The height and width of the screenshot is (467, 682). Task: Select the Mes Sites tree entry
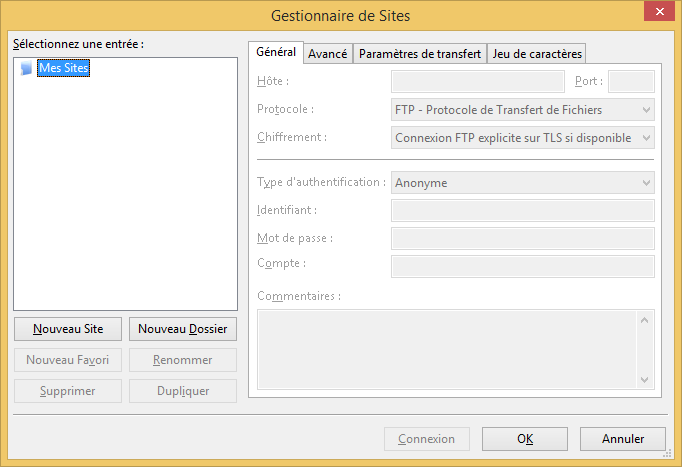[x=64, y=68]
